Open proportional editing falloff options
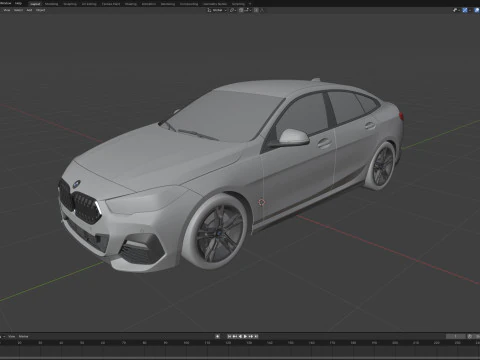Image resolution: width=480 pixels, height=360 pixels. 262,10
